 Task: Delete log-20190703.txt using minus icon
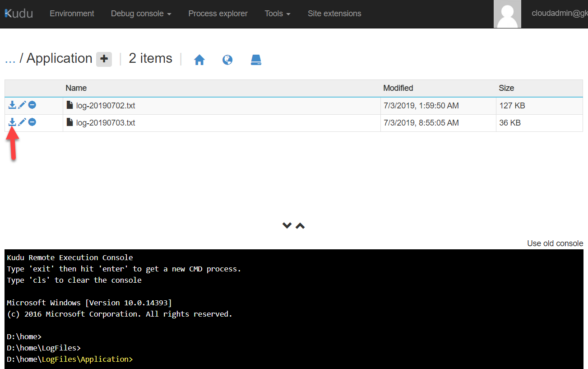32,122
